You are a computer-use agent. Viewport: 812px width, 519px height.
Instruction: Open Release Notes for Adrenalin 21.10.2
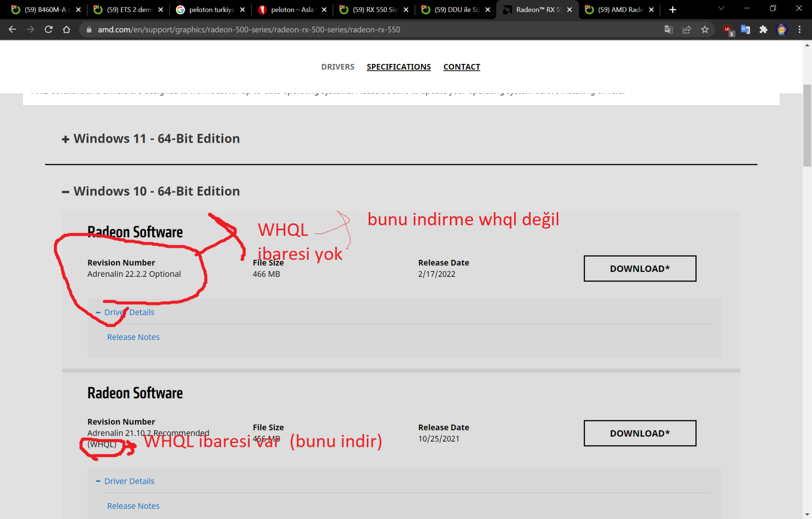[133, 506]
